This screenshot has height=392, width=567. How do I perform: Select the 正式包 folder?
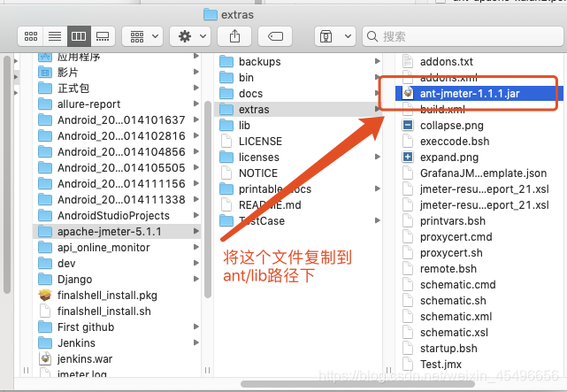coord(117,88)
